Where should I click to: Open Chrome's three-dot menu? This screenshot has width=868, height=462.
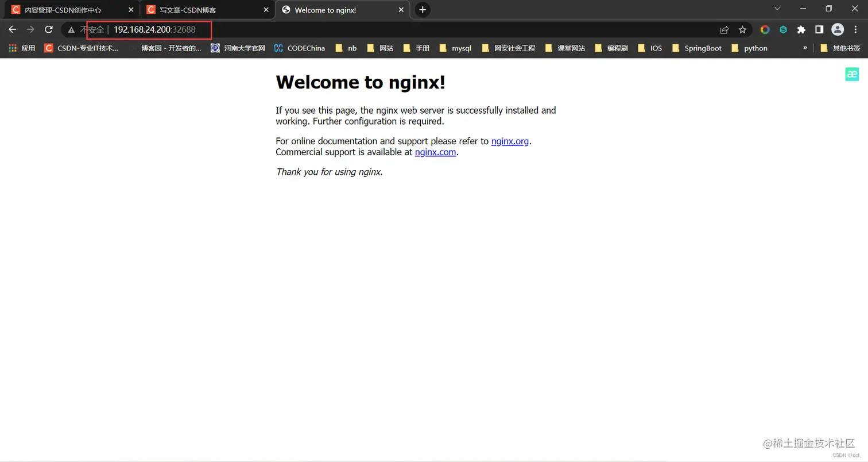[856, 29]
